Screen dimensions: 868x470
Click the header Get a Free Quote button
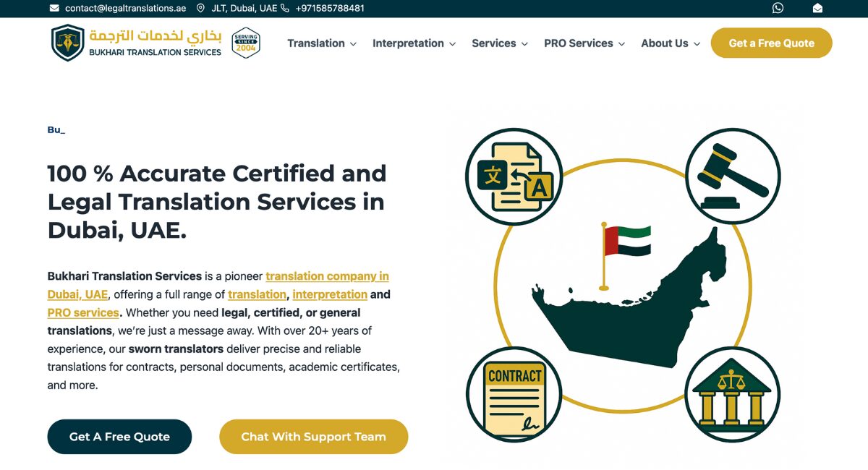[x=772, y=43]
